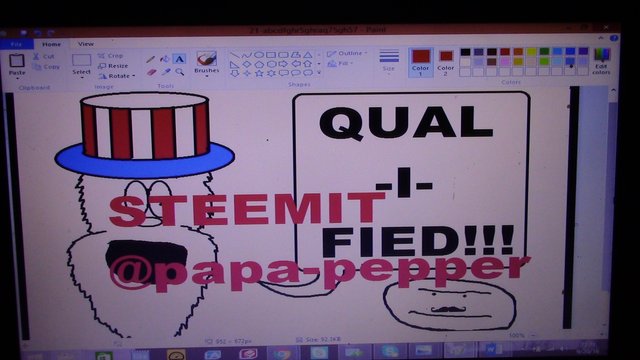Viewport: 640px width, 360px height.
Task: Switch to the View tab
Action: click(x=86, y=44)
